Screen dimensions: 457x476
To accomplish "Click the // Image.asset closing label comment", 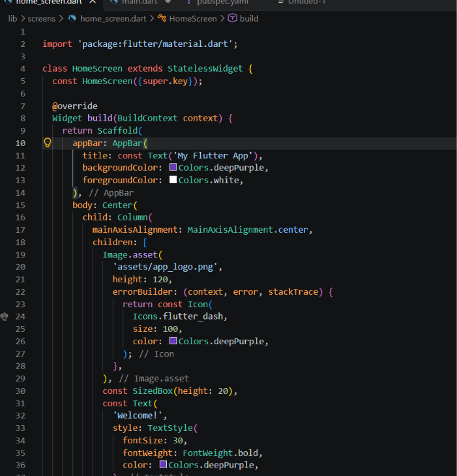I will pos(154,379).
